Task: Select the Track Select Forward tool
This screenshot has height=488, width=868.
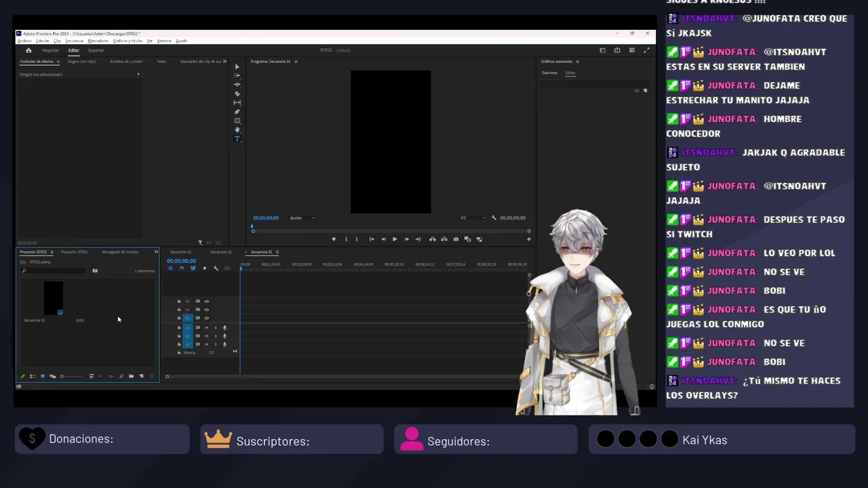Action: coord(237,75)
